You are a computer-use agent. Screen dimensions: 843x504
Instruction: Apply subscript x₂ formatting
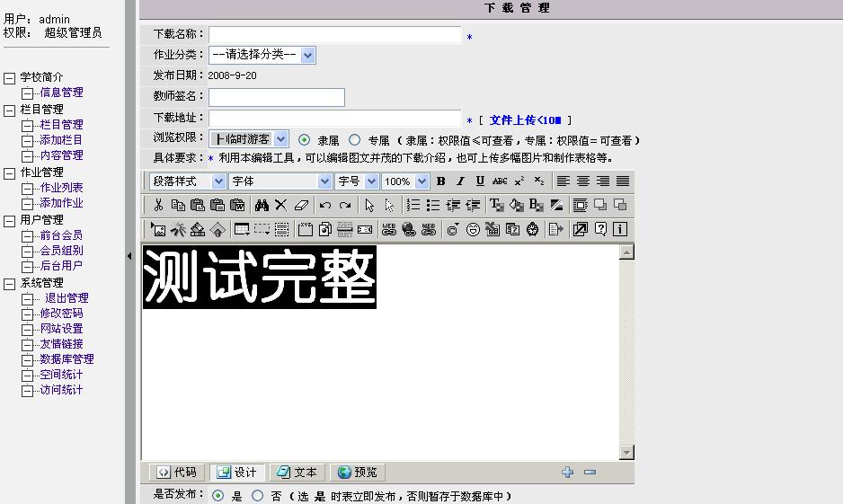538,181
